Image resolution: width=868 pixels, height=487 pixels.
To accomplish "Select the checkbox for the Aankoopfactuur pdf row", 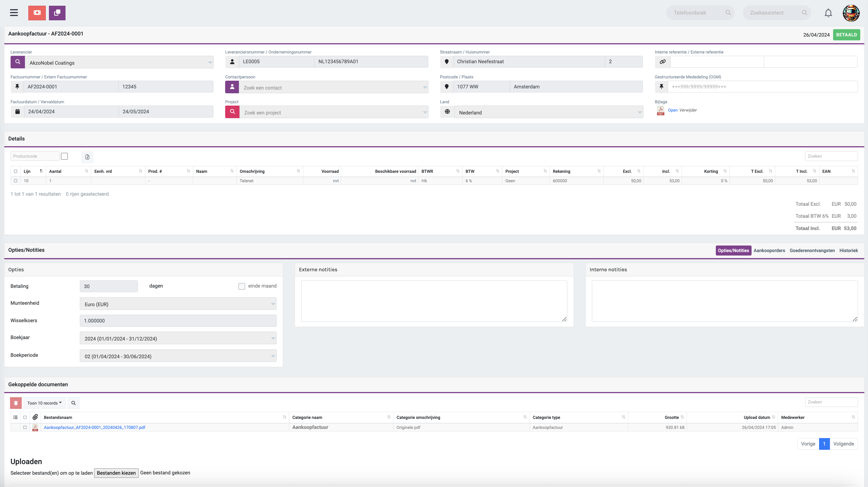I will tap(25, 427).
